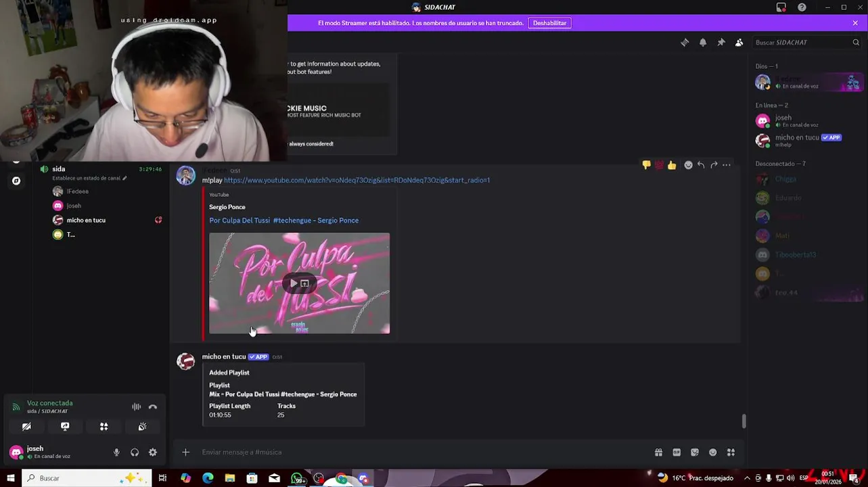The height and width of the screenshot is (487, 868).
Task: Open the Inbox icon in title bar
Action: point(781,7)
